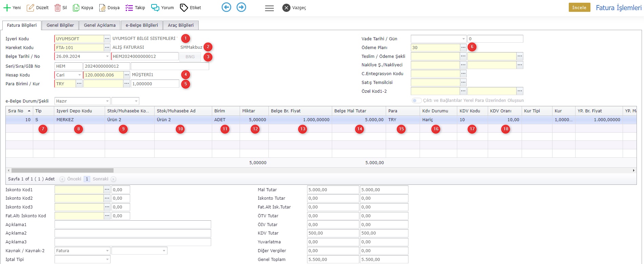Open İskonto Kod1 lookup ellipsis

pos(107,190)
